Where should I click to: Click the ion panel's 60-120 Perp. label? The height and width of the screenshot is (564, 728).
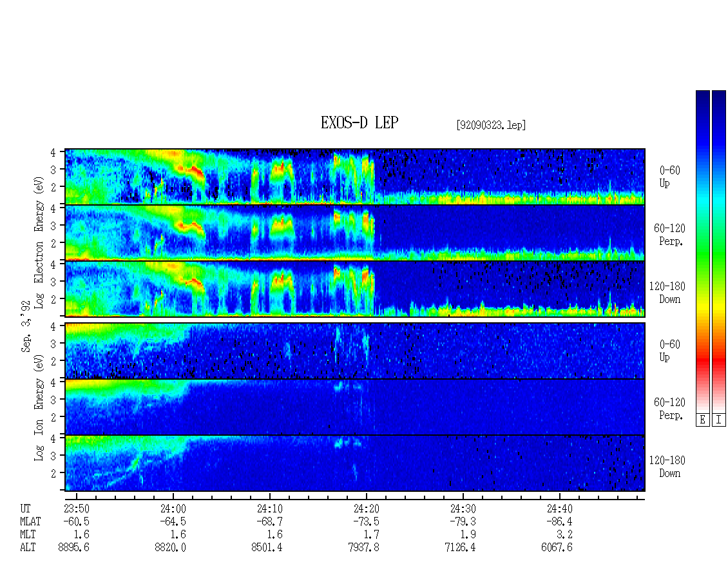(x=669, y=409)
